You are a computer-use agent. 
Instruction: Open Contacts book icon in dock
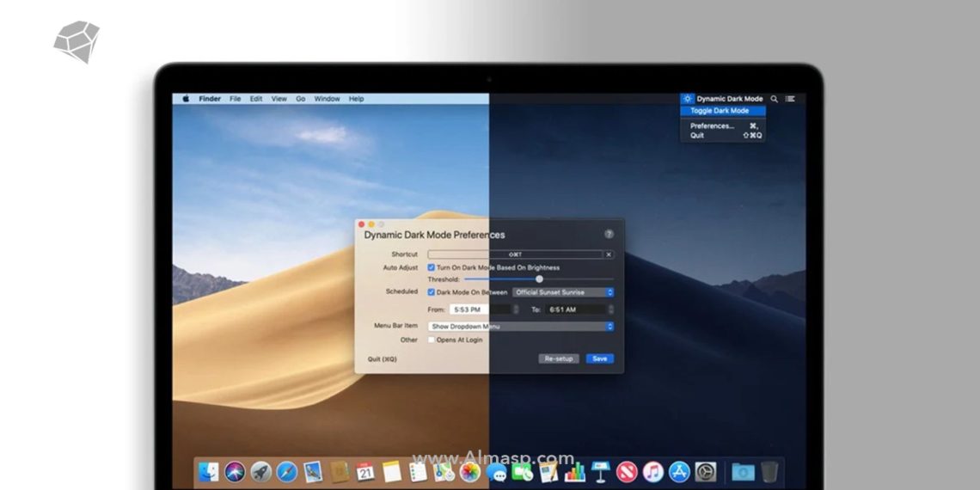[x=340, y=472]
